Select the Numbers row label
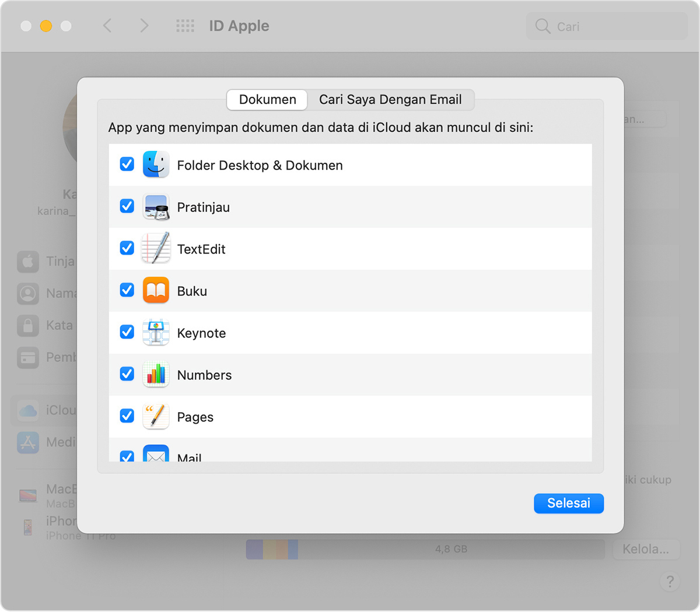This screenshot has width=700, height=612. [x=204, y=375]
